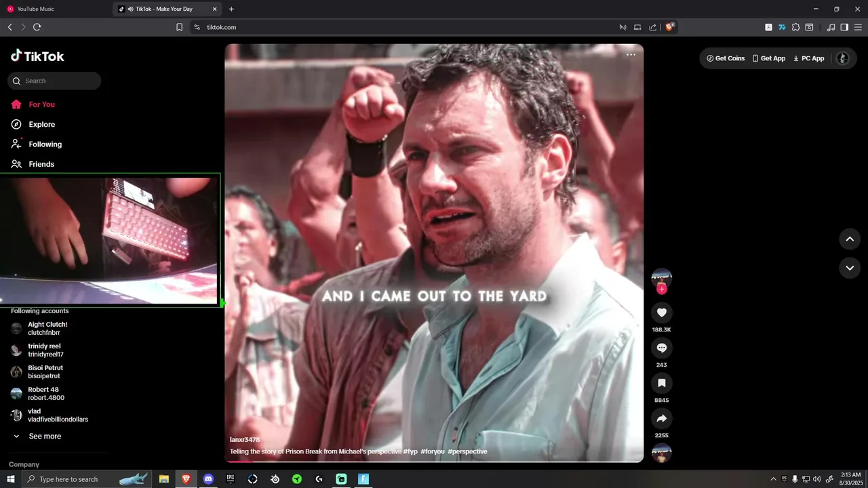868x488 pixels.
Task: Open Epic Games Launcher from the taskbar
Action: (x=231, y=479)
